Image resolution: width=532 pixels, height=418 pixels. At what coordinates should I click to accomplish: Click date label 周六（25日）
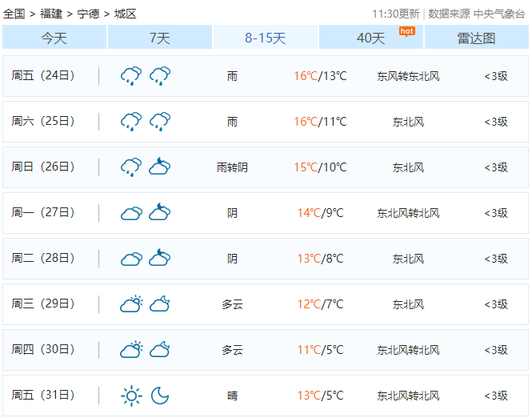[x=43, y=121]
